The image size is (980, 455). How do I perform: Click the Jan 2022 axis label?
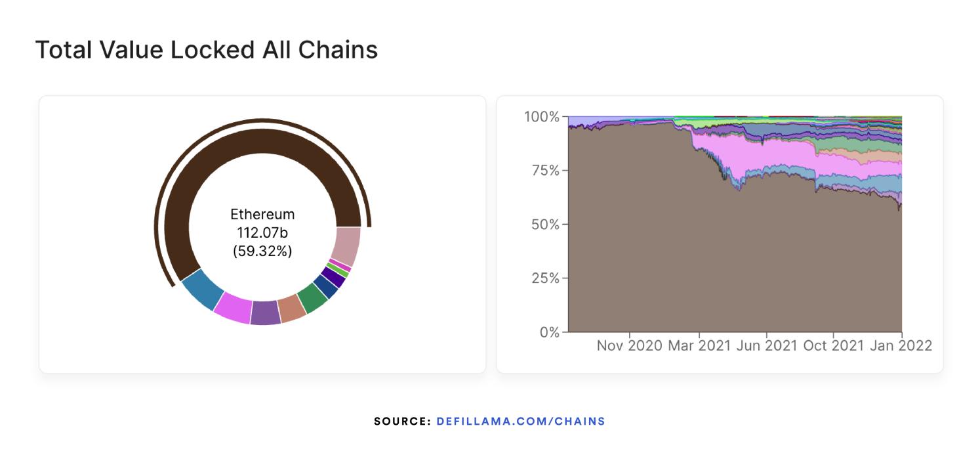click(902, 345)
